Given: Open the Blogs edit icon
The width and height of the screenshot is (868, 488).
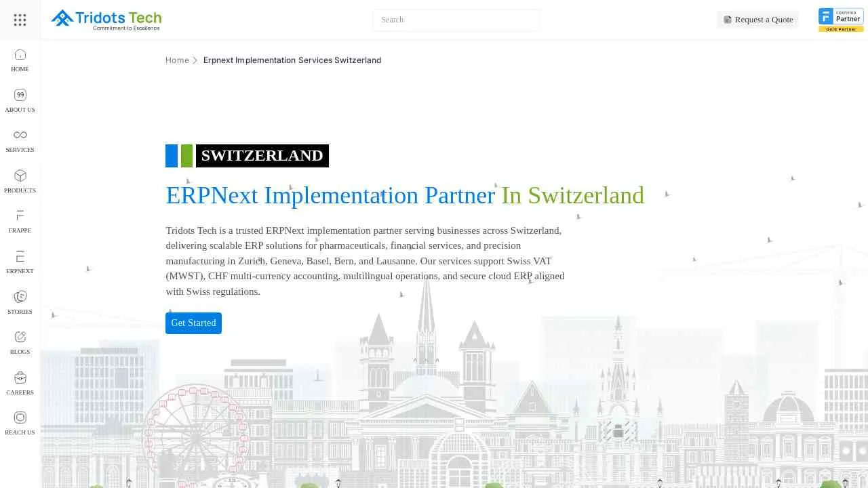Looking at the screenshot, I should click(20, 337).
